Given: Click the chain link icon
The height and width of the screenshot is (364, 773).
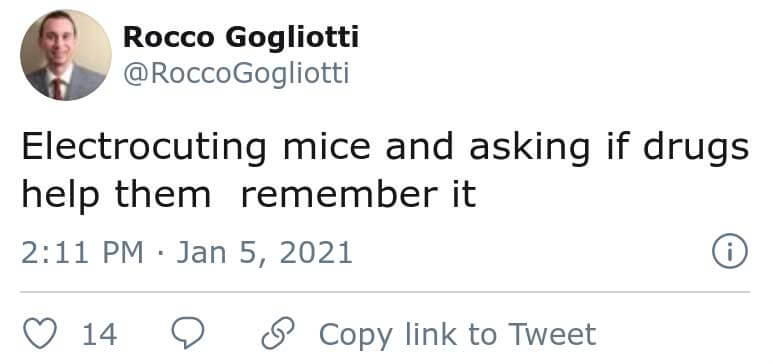Looking at the screenshot, I should (x=278, y=333).
